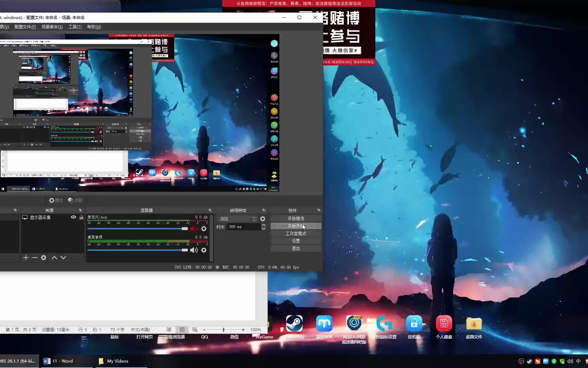Decrease 时长 duration with down stepper
The width and height of the screenshot is (588, 368).
[x=263, y=229]
